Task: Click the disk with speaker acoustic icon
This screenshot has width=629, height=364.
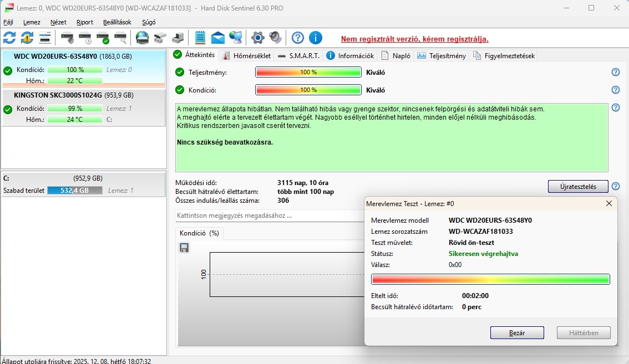Action: (68, 38)
